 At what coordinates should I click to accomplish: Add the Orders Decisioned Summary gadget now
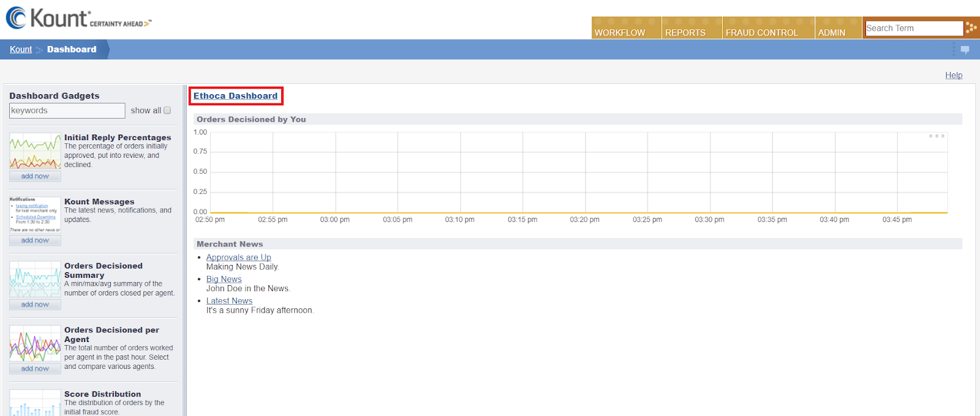pos(35,305)
